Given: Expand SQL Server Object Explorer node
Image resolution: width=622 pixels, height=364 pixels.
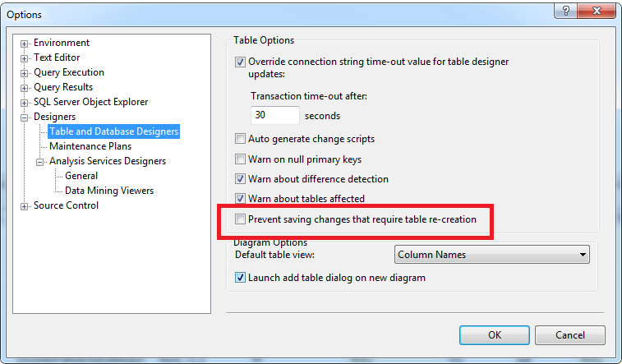Looking at the screenshot, I should [x=25, y=102].
